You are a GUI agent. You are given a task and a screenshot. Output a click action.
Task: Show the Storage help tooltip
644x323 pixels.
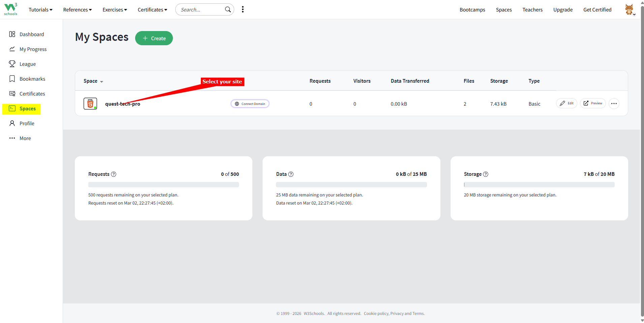[x=486, y=174]
